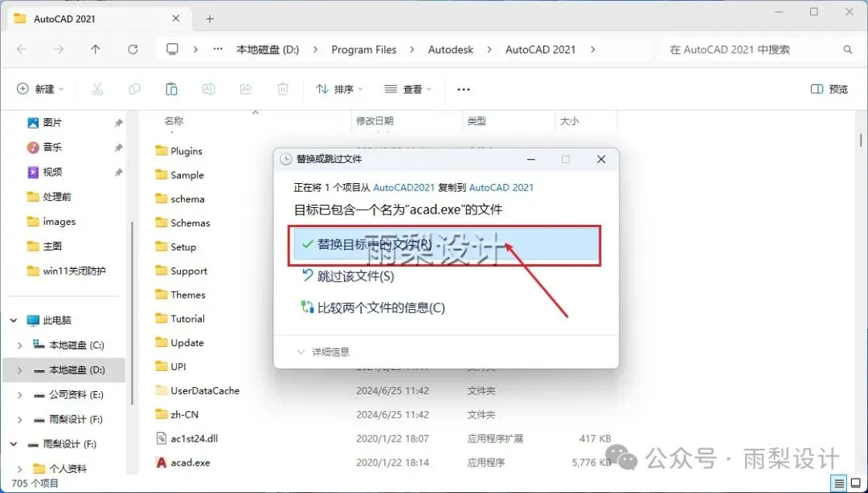Open the see more ellipsis menu
The height and width of the screenshot is (493, 868).
pos(464,89)
